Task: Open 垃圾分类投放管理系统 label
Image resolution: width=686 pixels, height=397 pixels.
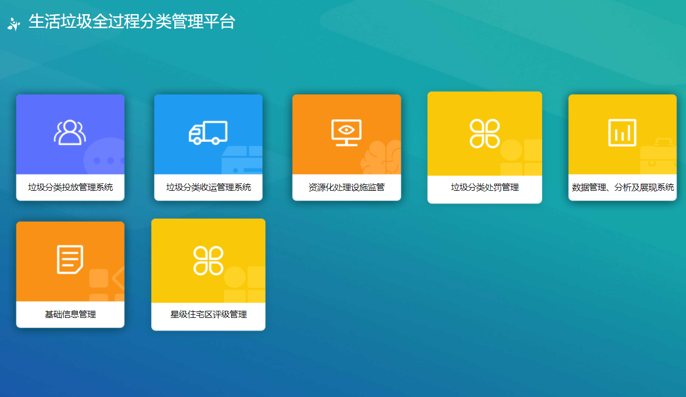Action: [70, 187]
